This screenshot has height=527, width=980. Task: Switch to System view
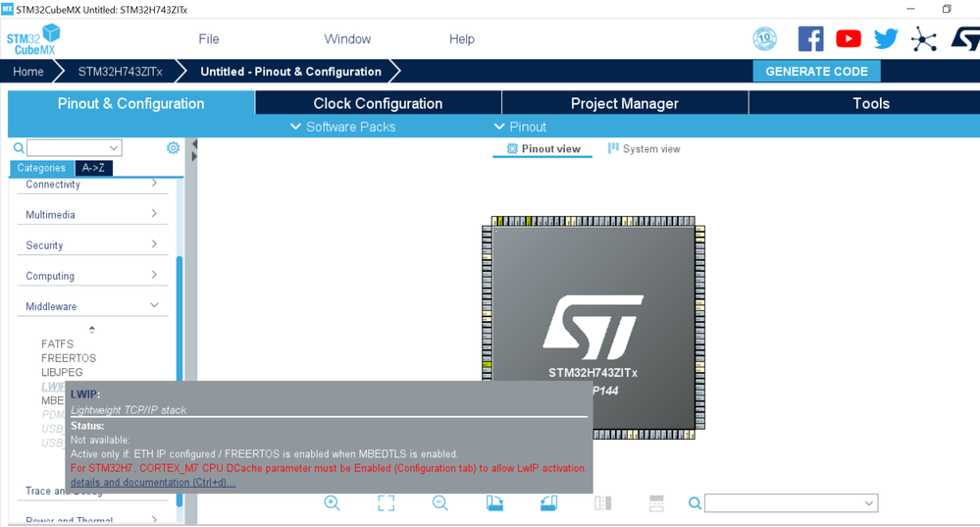[x=644, y=149]
